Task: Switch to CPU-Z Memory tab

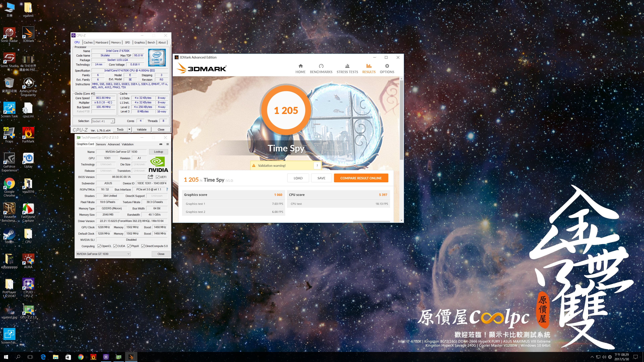Action: click(116, 42)
